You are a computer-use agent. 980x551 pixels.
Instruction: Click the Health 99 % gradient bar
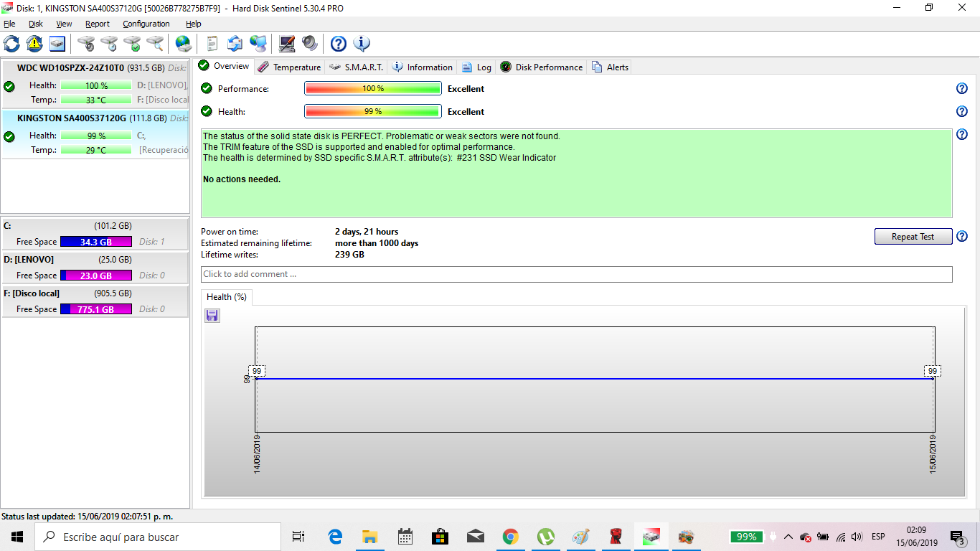[x=373, y=112]
